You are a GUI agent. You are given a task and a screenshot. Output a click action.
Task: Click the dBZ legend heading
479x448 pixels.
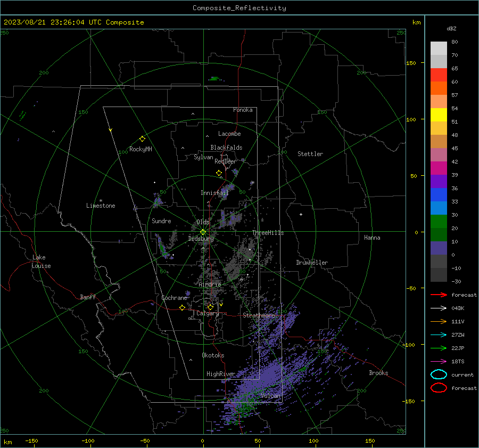tap(451, 28)
